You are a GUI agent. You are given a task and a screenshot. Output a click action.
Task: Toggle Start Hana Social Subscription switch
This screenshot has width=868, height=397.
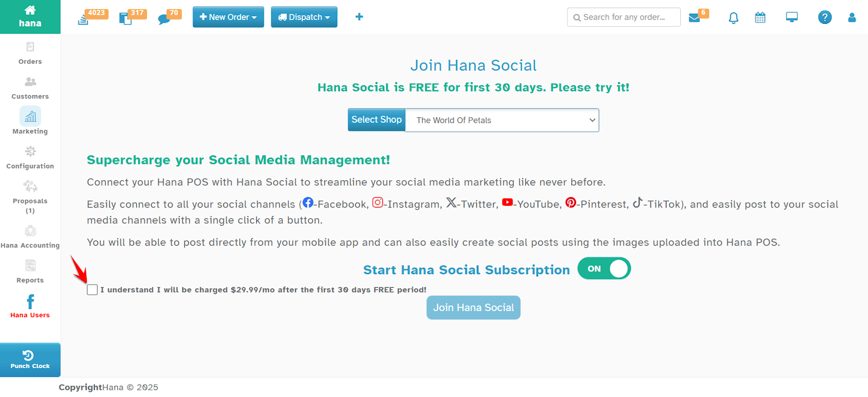604,268
